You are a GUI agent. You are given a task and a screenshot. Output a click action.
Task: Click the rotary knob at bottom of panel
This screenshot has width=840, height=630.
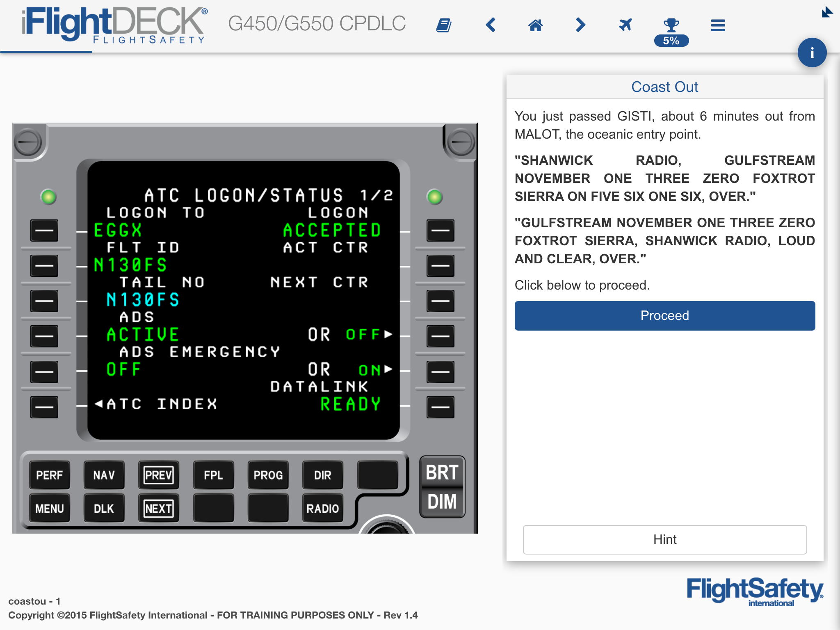[386, 525]
